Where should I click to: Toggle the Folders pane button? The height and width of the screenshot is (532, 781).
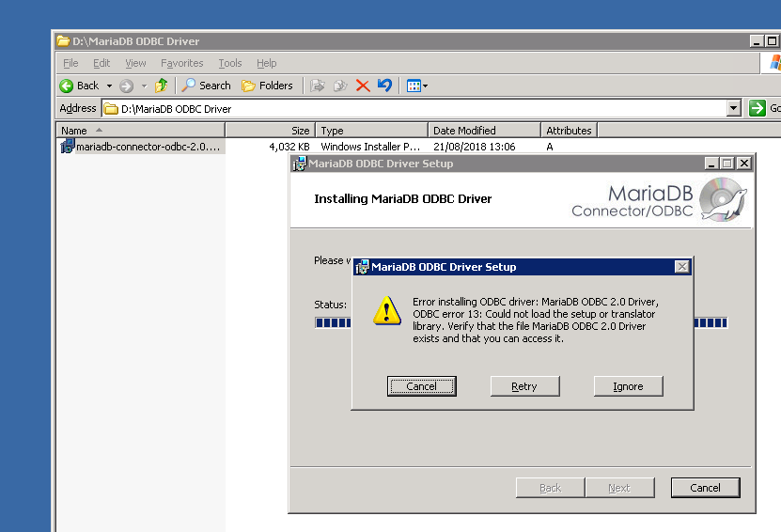(267, 86)
